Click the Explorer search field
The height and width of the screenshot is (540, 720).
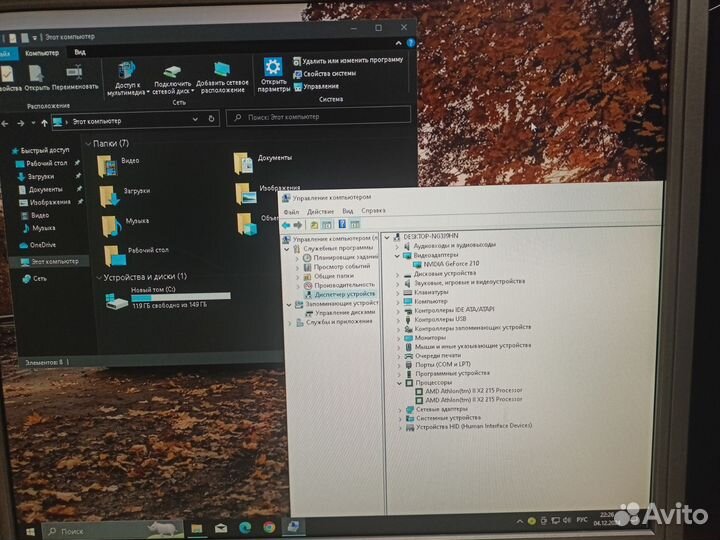point(320,118)
